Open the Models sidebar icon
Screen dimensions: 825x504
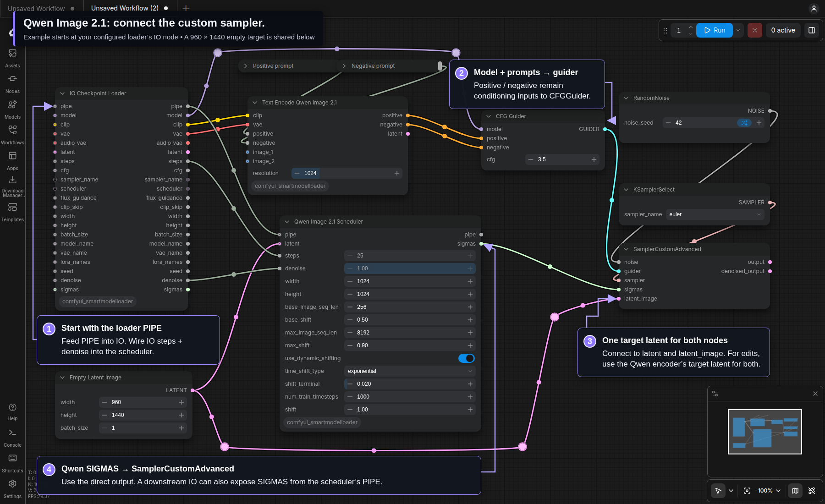click(x=12, y=109)
